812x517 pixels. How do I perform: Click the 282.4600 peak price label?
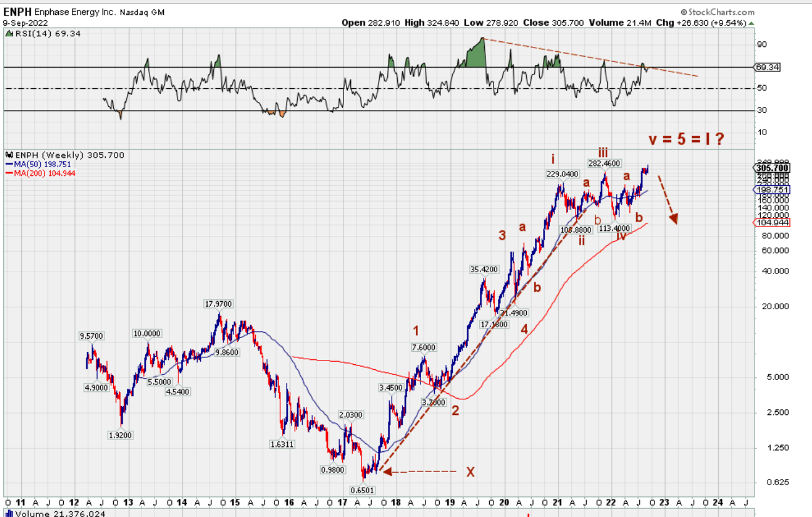point(604,163)
